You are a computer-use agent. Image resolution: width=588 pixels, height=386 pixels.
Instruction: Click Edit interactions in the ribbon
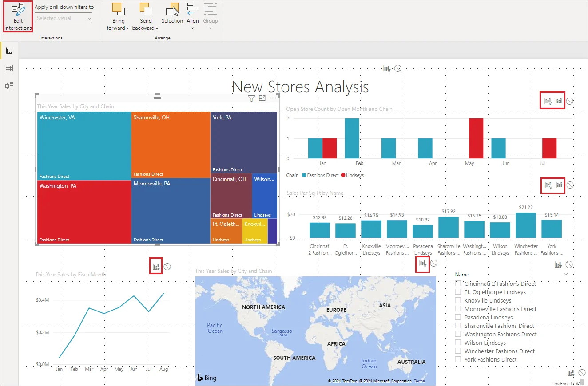(x=18, y=17)
